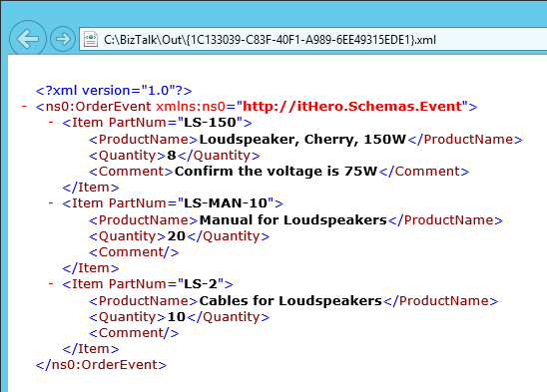Click the closing ns0:OrderEvent tag
The width and height of the screenshot is (547, 392).
[102, 365]
